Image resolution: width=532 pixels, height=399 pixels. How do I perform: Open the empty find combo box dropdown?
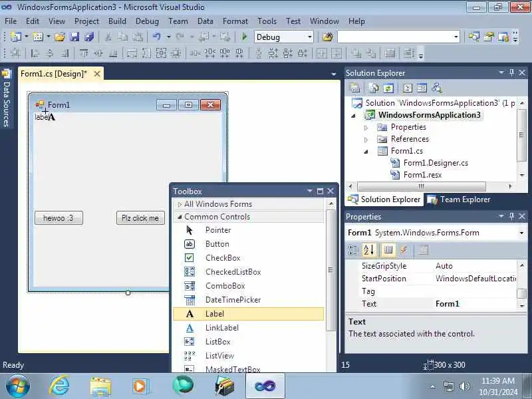point(456,37)
